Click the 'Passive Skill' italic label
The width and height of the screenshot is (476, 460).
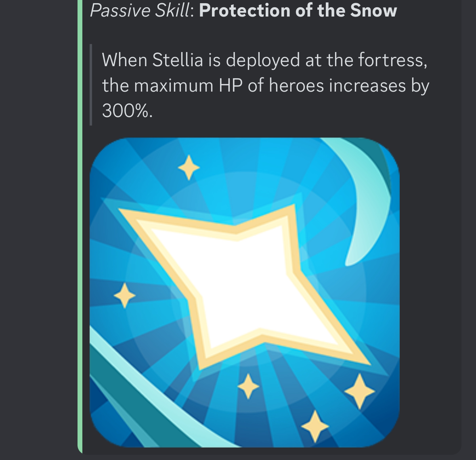(x=140, y=10)
